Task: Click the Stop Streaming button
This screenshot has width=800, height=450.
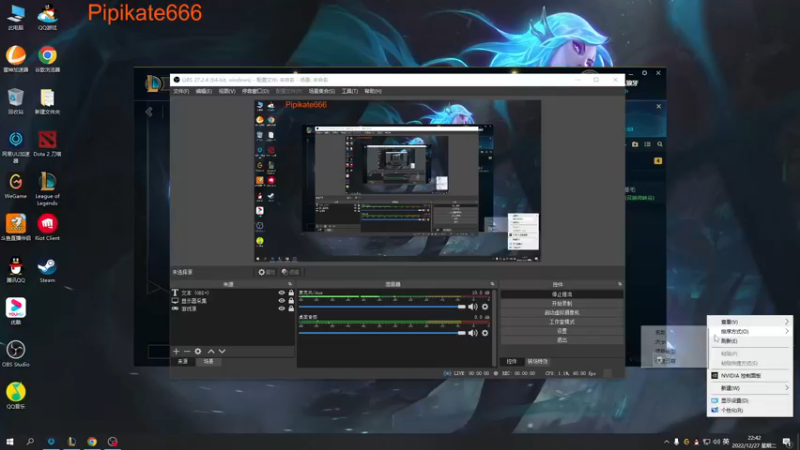Action: point(562,294)
